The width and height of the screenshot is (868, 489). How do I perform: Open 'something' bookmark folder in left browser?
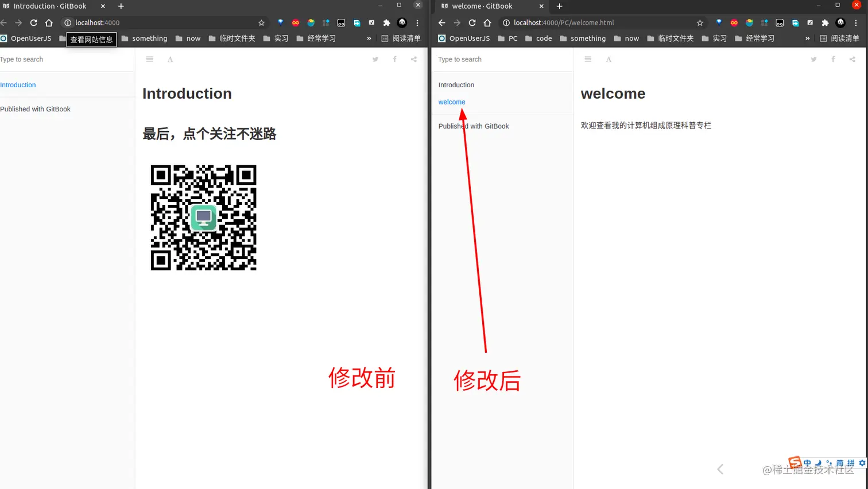tap(144, 38)
